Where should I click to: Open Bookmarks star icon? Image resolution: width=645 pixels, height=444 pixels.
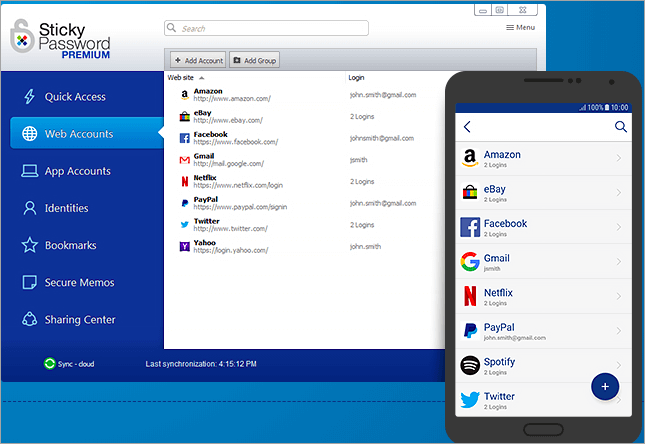coord(29,245)
